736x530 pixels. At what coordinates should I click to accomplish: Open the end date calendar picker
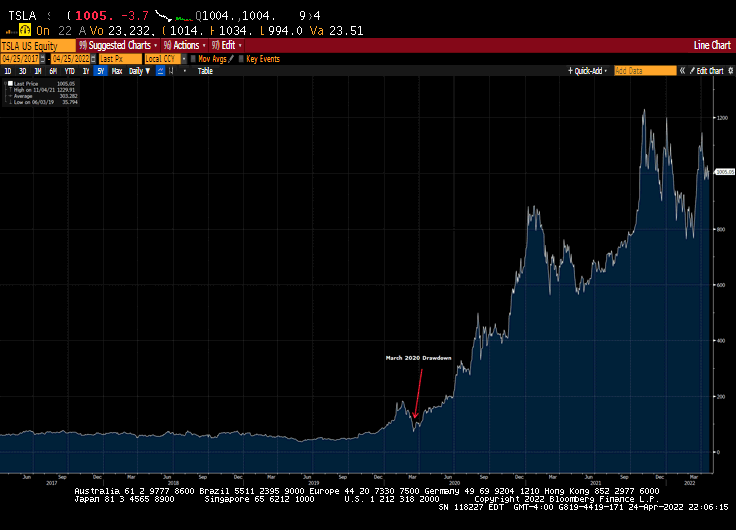93,59
